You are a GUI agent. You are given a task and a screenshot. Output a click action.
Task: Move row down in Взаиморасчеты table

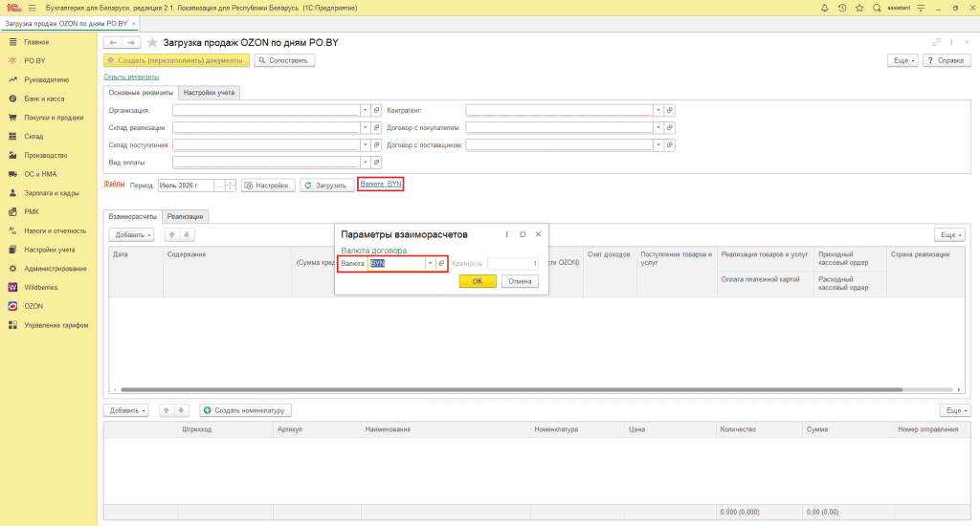pyautogui.click(x=187, y=235)
